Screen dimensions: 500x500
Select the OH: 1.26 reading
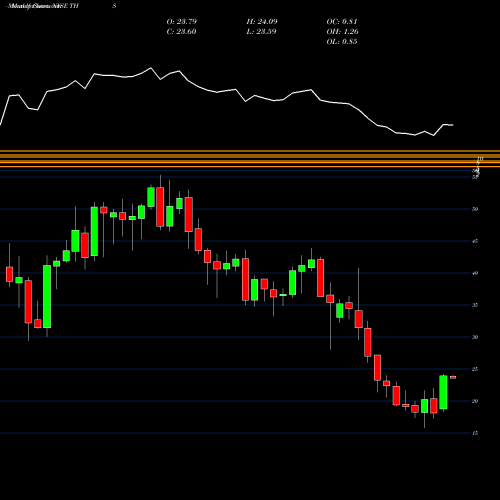(342, 32)
